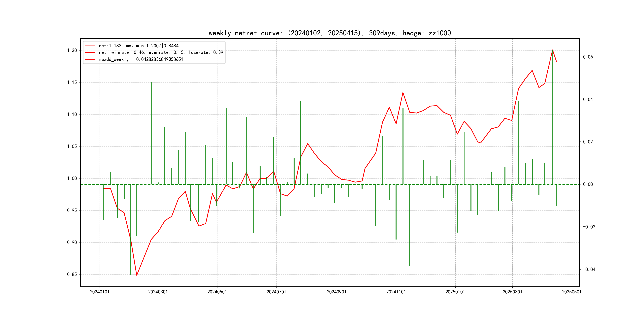Click the 20250101 x-axis label
This screenshot has width=644, height=322.
[455, 292]
